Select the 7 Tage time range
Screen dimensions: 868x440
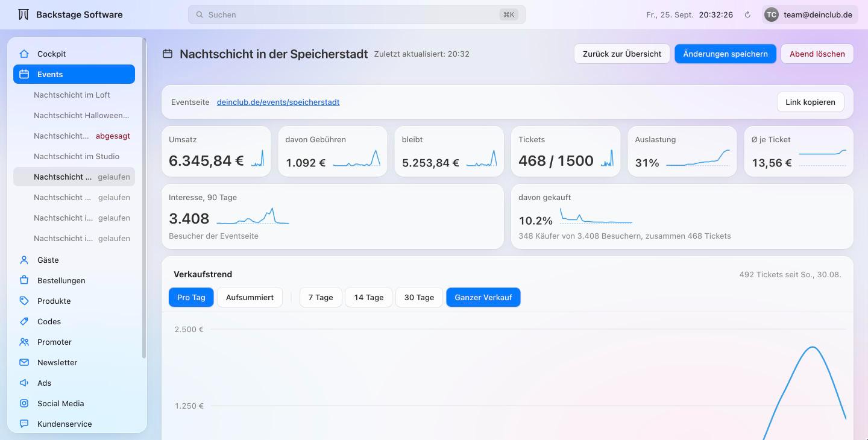[x=321, y=297]
